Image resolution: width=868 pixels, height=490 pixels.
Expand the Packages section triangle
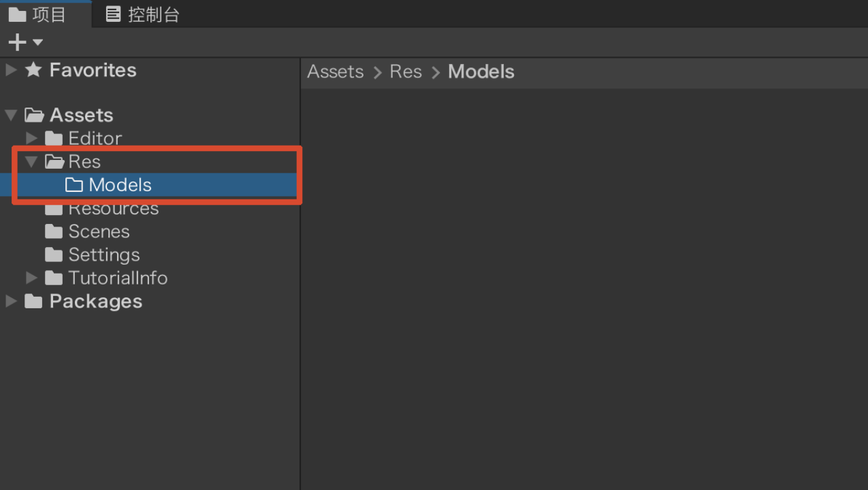coord(11,301)
